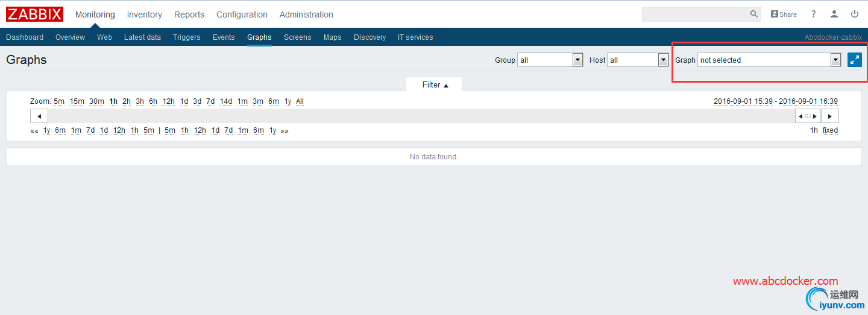The height and width of the screenshot is (315, 868).
Task: Click the 'No data found.' message
Action: tap(434, 157)
